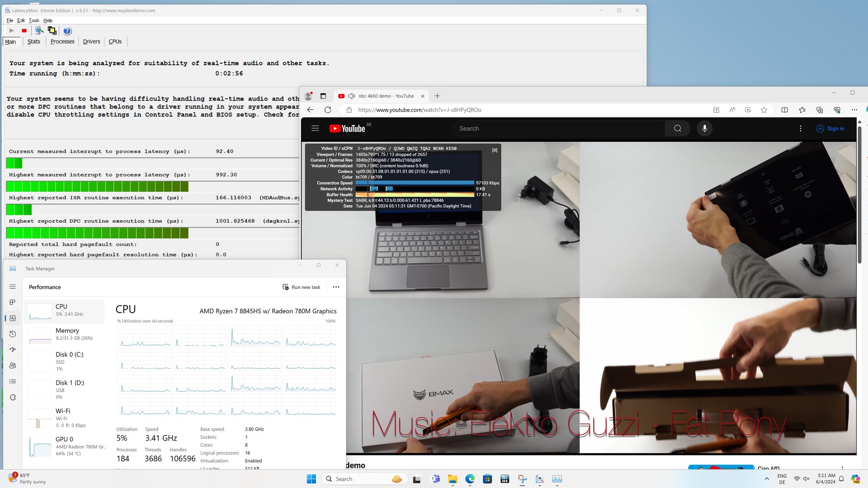Open Edge favorites star icon
Viewport: 868px width, 488px height.
point(802,110)
